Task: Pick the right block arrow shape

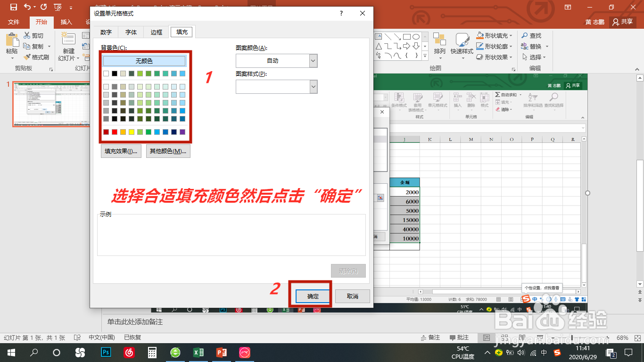Action: coord(406,46)
